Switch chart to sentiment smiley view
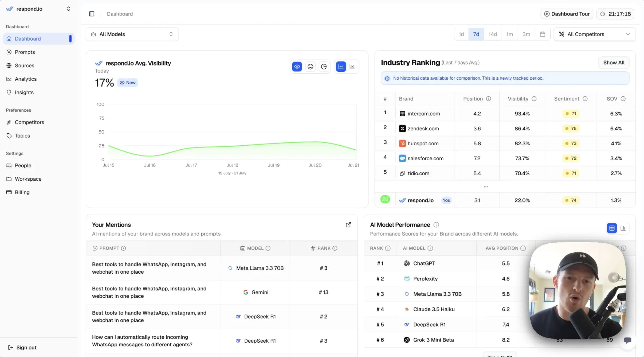Screen dimensions: 644x357 310,66
